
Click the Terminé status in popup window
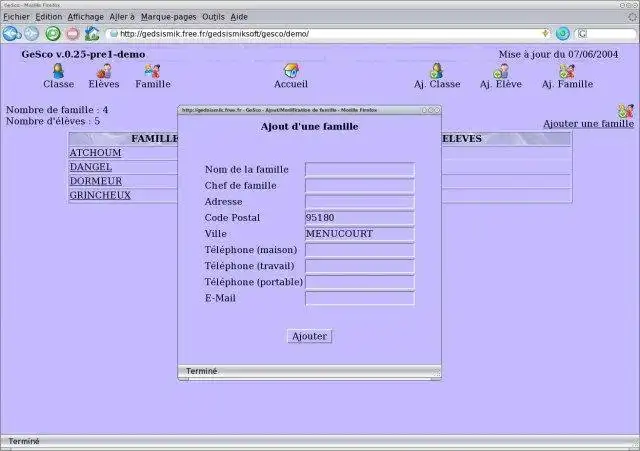tap(202, 371)
